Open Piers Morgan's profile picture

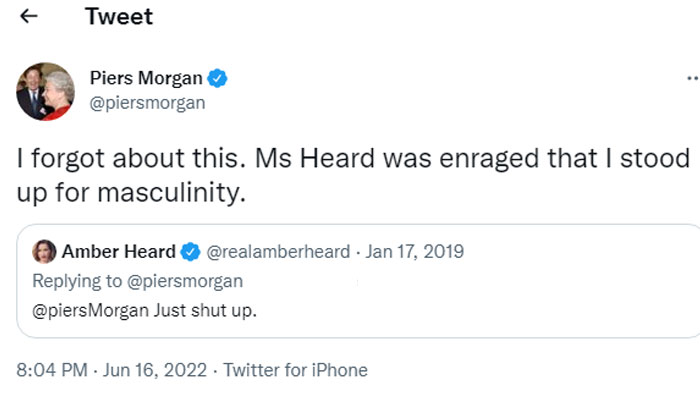45,90
